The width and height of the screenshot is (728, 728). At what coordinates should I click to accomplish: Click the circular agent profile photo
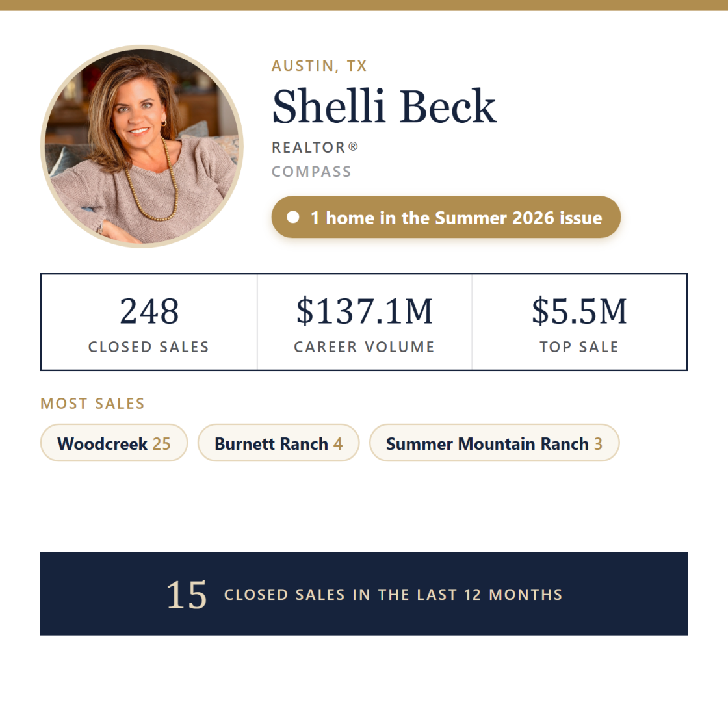point(142,146)
